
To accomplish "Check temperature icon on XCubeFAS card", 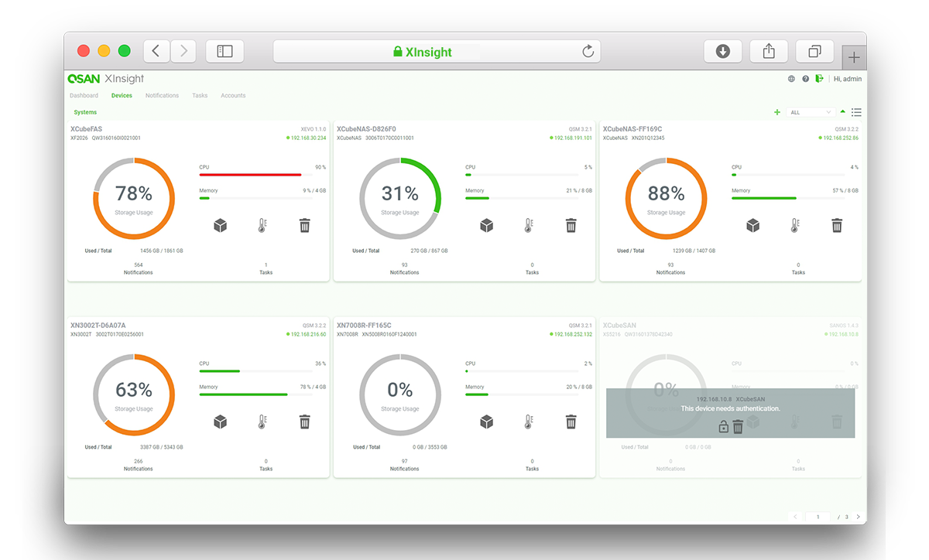I will point(262,225).
